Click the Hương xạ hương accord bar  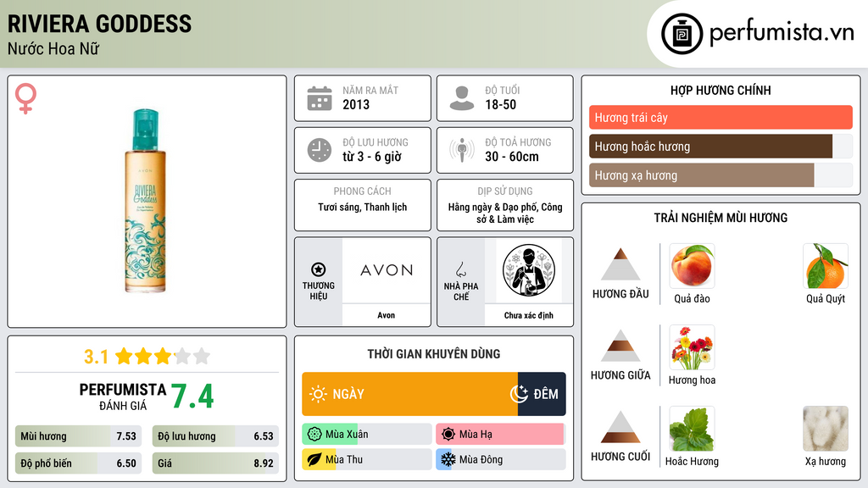[x=721, y=175]
